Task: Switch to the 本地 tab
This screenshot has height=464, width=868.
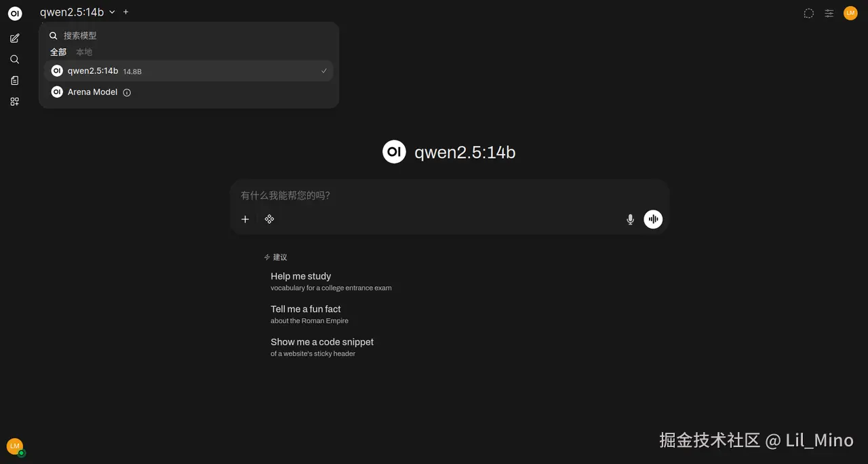Action: point(84,52)
